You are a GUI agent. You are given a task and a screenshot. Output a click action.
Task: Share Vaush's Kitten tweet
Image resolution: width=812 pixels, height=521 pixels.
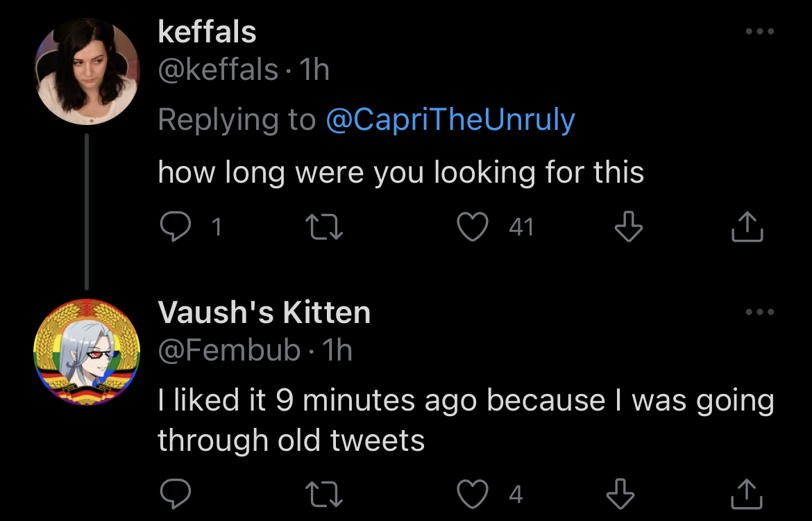coord(746,493)
